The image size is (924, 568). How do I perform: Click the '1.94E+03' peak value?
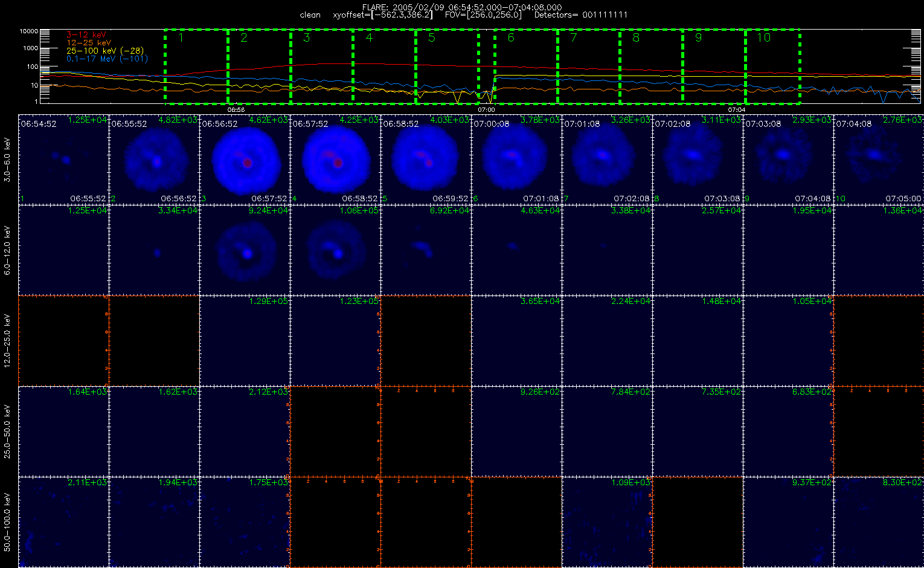[x=178, y=483]
